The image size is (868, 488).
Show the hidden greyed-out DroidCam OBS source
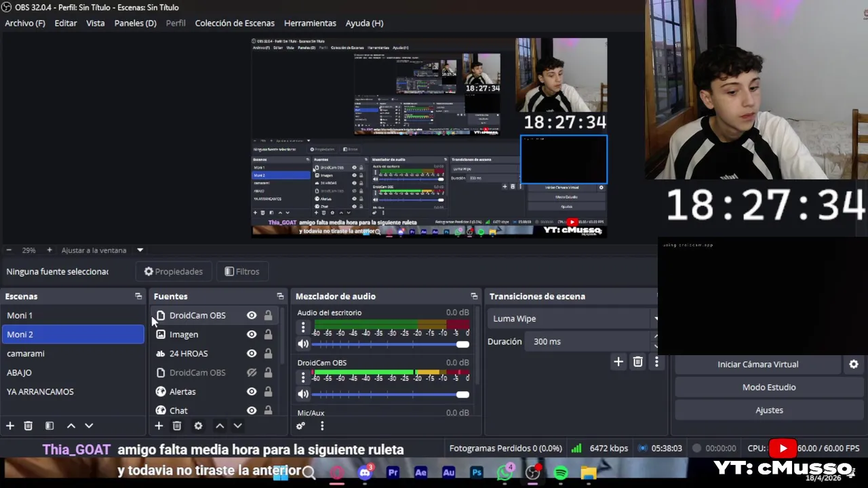[x=252, y=372]
